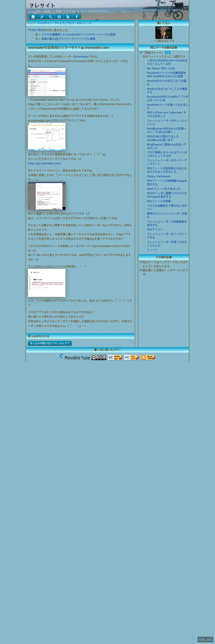
Task: Click the pen/write icon button
Action: (42, 17)
